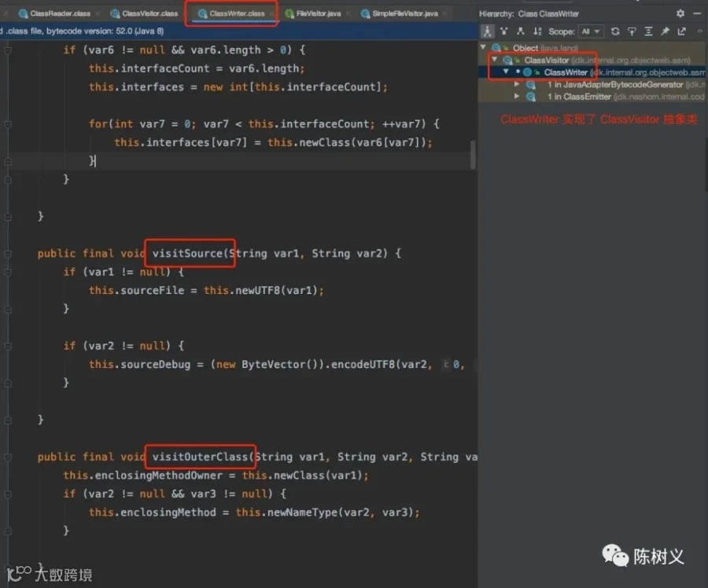Open the Scope All dropdown
Viewport: 708px width, 588px height.
591,31
